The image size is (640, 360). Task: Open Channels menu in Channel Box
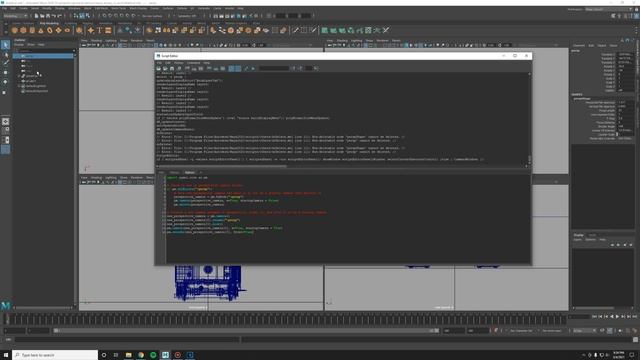[x=579, y=46]
